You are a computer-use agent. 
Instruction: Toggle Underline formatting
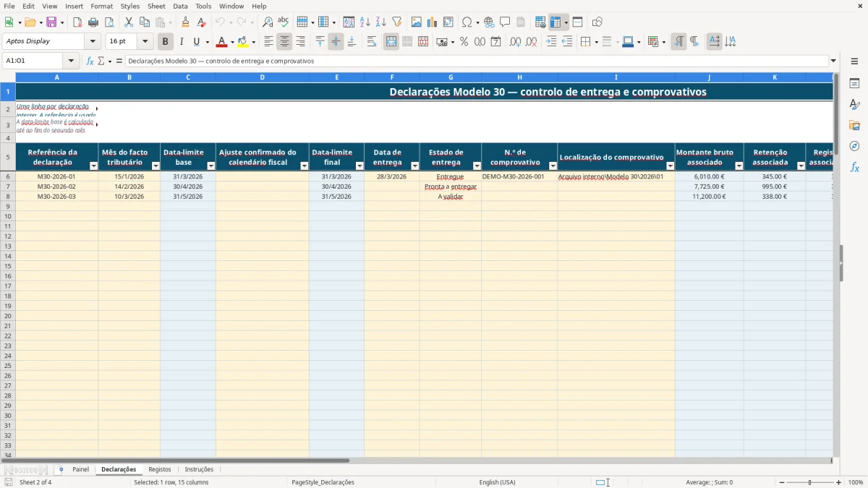click(x=197, y=42)
